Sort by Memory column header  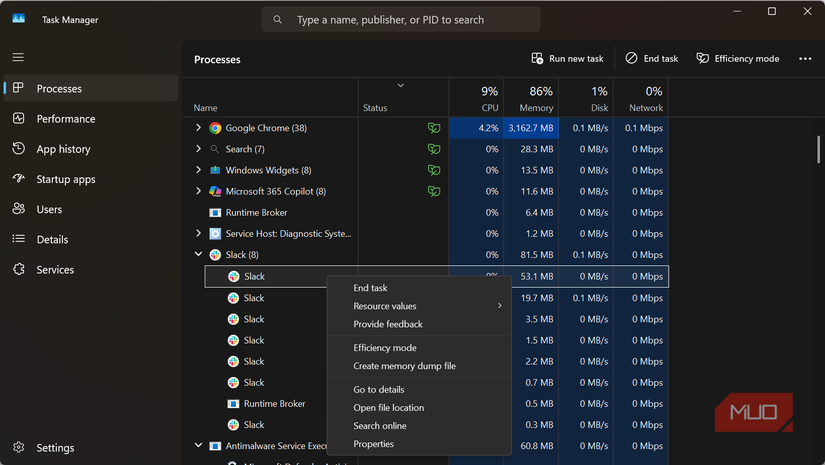531,98
